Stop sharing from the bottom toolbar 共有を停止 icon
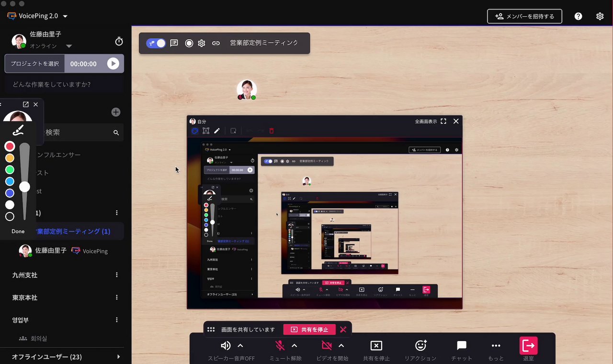This screenshot has height=364, width=613. coord(376,346)
